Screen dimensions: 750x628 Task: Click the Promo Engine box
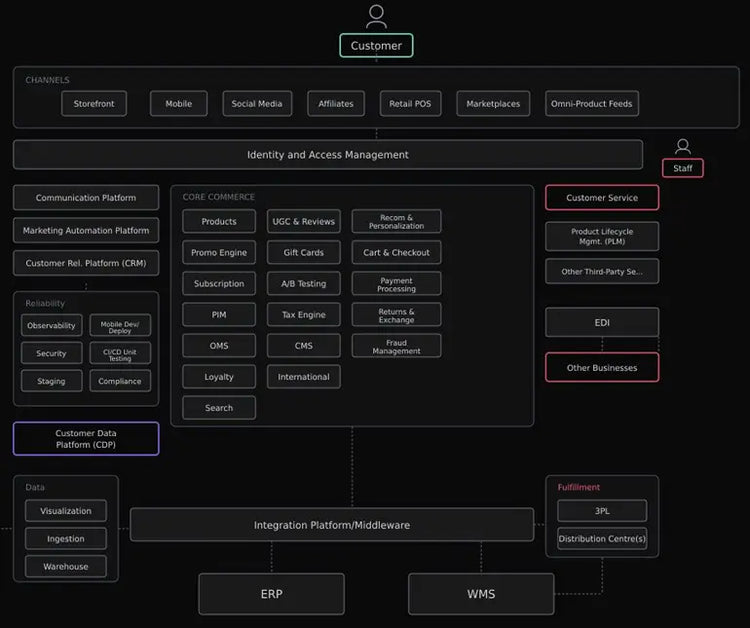(x=219, y=253)
